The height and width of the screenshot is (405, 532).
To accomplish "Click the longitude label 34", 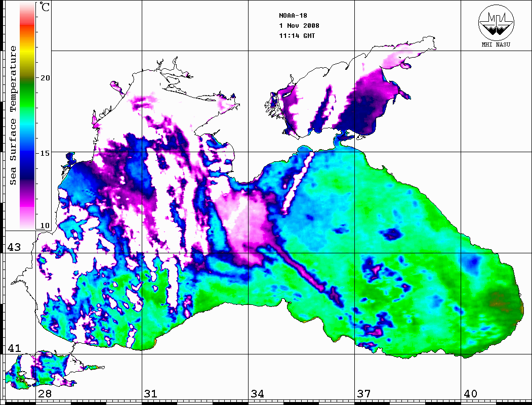I will pos(257,394).
